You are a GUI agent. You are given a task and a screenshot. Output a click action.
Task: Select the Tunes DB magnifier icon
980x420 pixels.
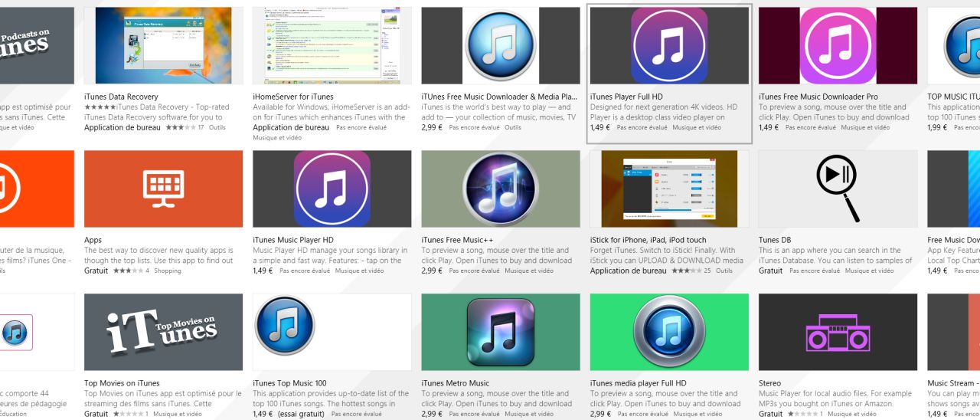[x=838, y=189]
